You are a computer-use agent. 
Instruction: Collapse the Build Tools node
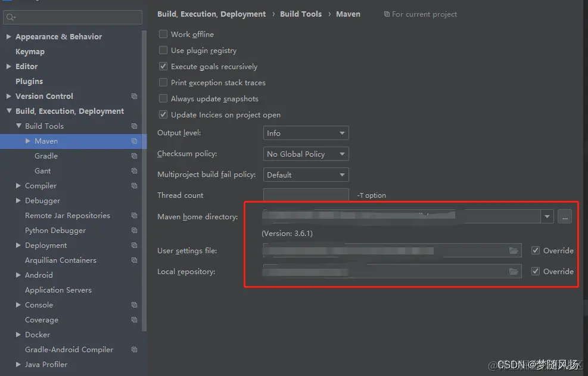pyautogui.click(x=18, y=126)
